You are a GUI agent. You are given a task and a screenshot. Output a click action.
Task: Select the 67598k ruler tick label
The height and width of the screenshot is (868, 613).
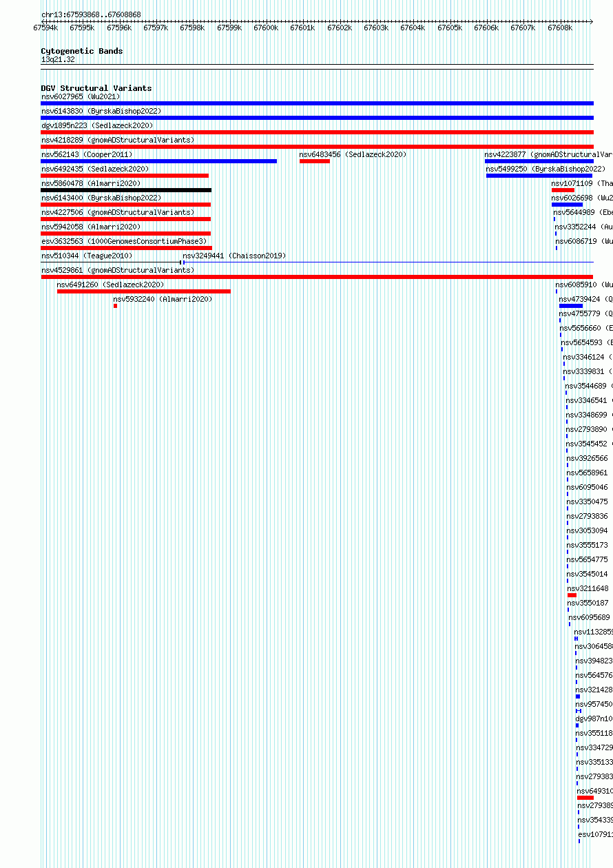click(192, 28)
